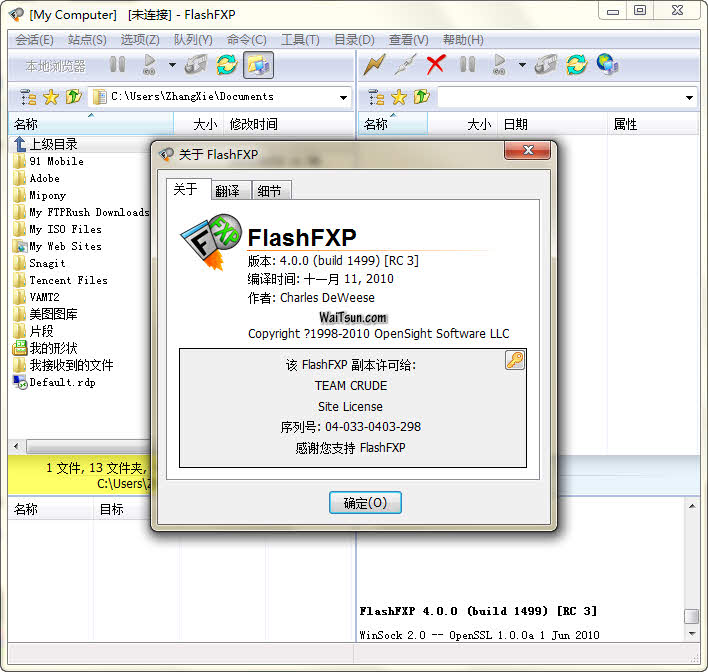
Task: Click the refresh icon in the left toolbar
Action: pos(227,65)
